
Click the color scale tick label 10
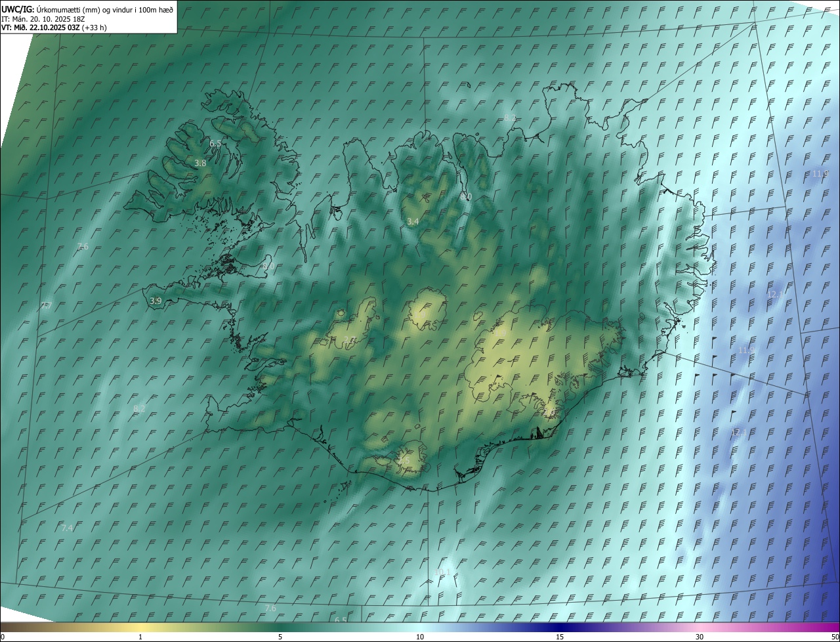(x=420, y=637)
